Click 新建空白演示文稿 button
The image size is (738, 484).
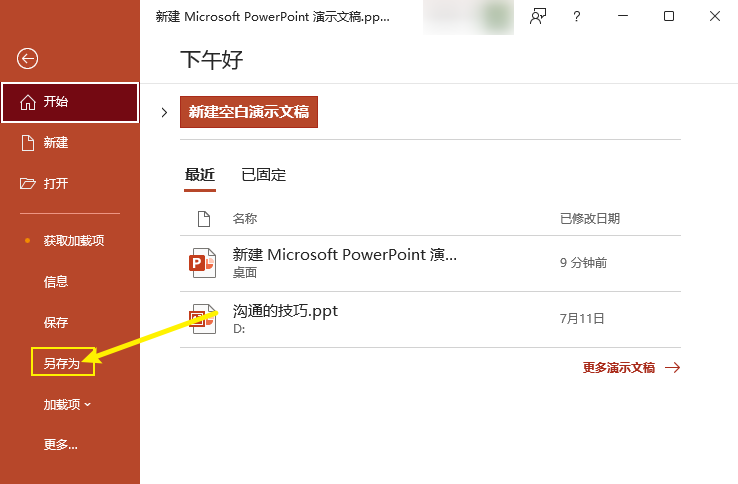tap(249, 112)
